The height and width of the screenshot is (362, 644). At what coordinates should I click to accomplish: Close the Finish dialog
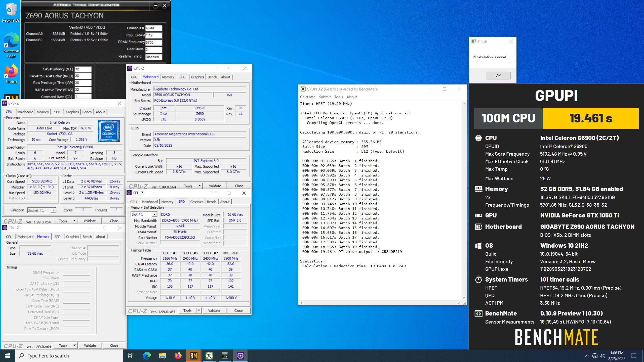pos(511,41)
